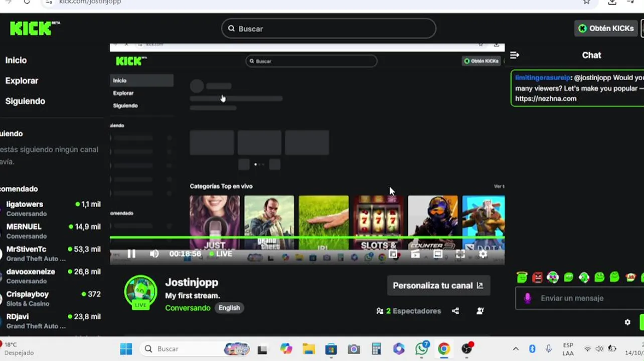Click the share icon beside Espectadores
The width and height of the screenshot is (644, 361).
455,311
